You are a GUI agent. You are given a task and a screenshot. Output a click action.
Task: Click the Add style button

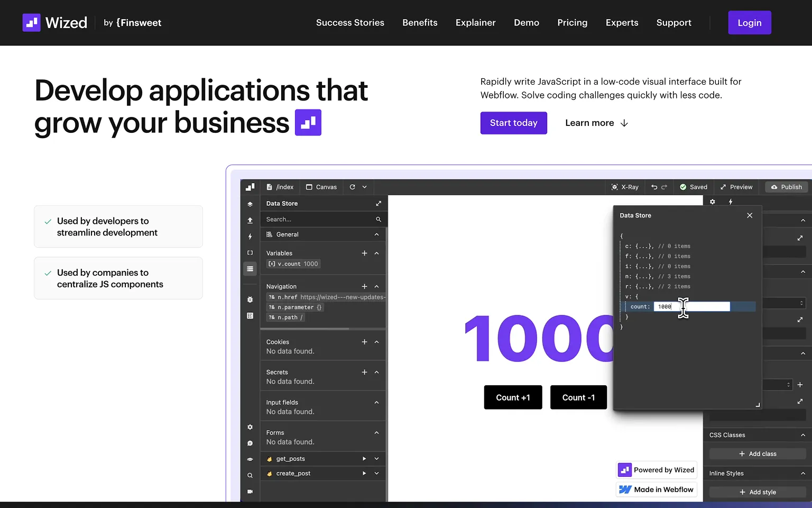[758, 492]
